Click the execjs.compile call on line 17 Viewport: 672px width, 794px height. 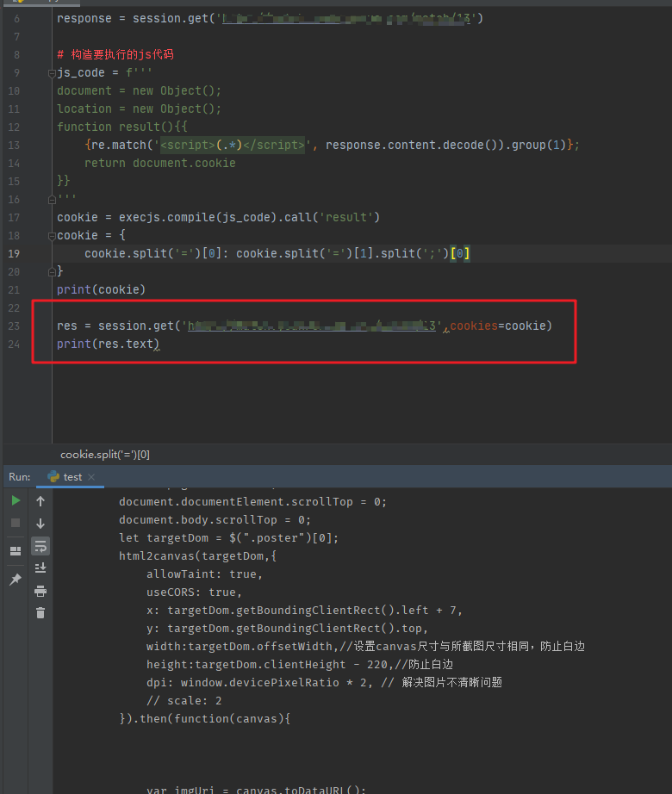[x=248, y=217]
